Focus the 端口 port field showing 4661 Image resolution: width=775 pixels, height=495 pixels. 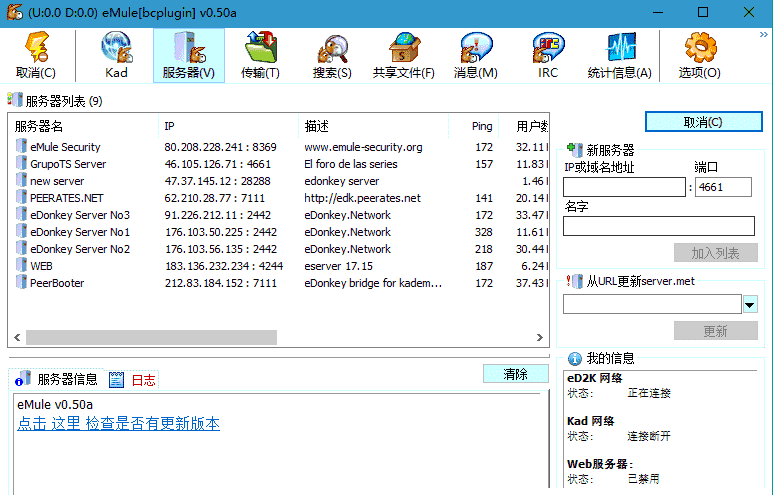(x=723, y=187)
